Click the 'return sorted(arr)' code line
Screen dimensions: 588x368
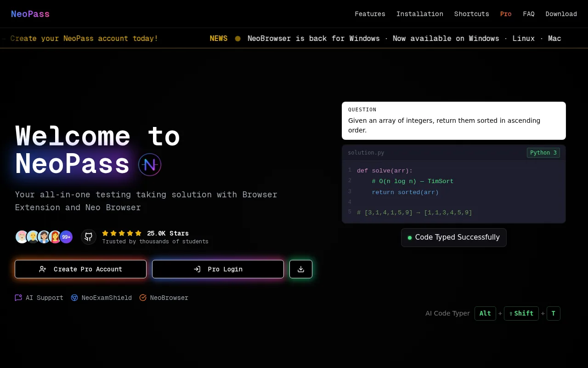pos(405,192)
